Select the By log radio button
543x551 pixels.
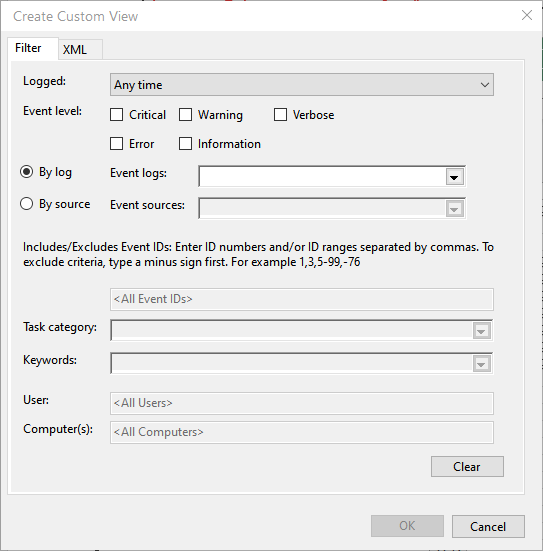click(27, 172)
